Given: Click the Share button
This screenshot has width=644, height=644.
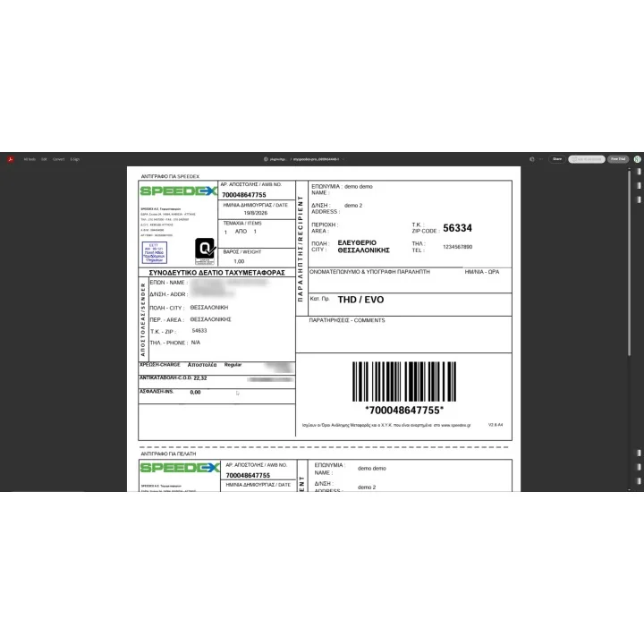Looking at the screenshot, I should pyautogui.click(x=557, y=159).
